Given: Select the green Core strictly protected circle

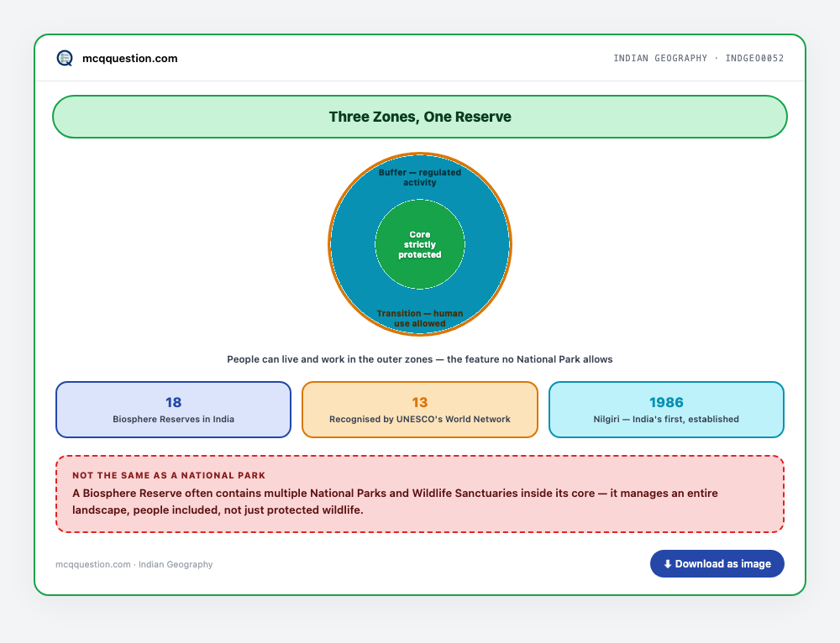Looking at the screenshot, I should [420, 244].
